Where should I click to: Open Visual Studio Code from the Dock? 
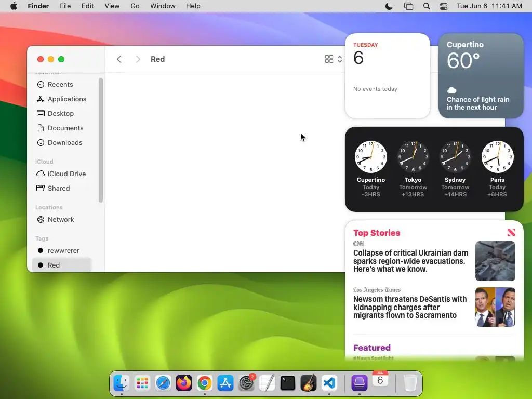[329, 383]
